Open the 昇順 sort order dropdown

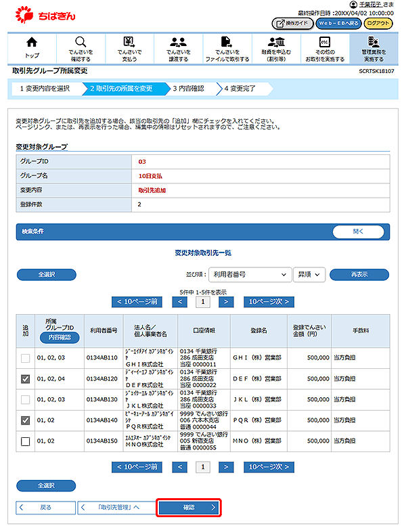click(x=309, y=275)
